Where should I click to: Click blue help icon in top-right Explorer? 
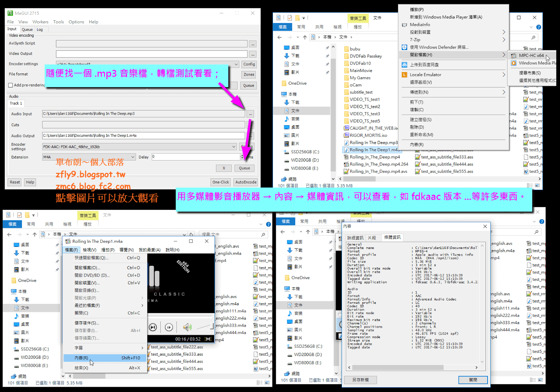point(539,27)
